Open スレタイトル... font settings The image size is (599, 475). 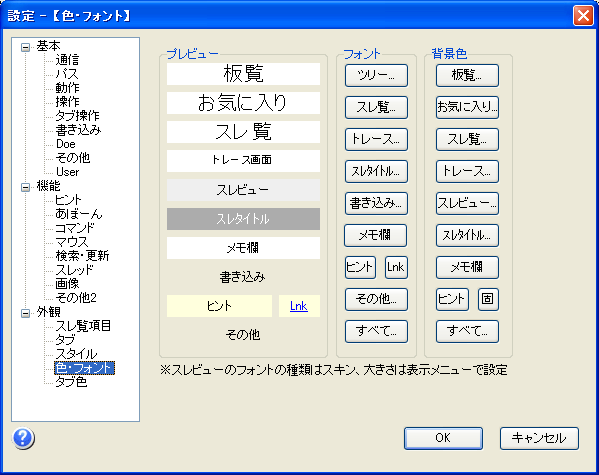[x=376, y=171]
